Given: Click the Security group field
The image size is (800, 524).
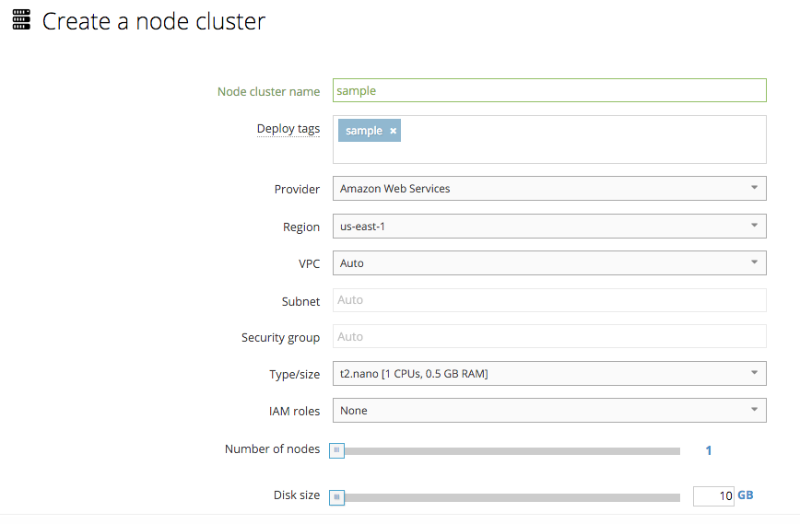Looking at the screenshot, I should [x=549, y=337].
